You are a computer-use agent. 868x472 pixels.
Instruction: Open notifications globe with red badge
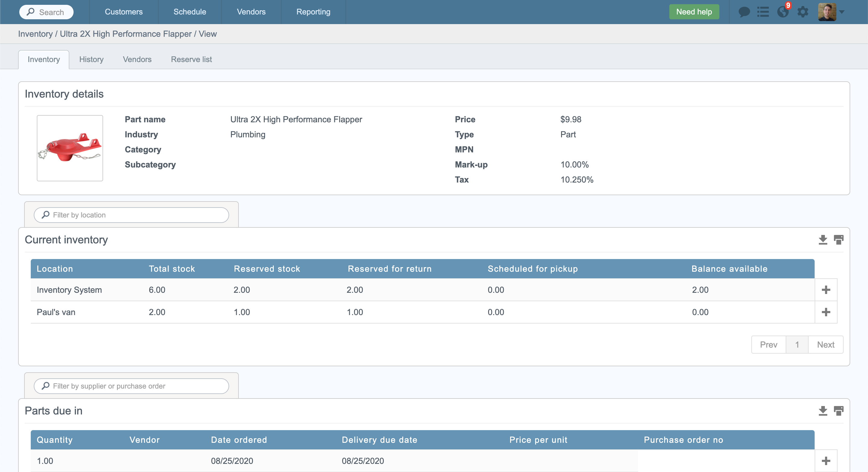[783, 12]
